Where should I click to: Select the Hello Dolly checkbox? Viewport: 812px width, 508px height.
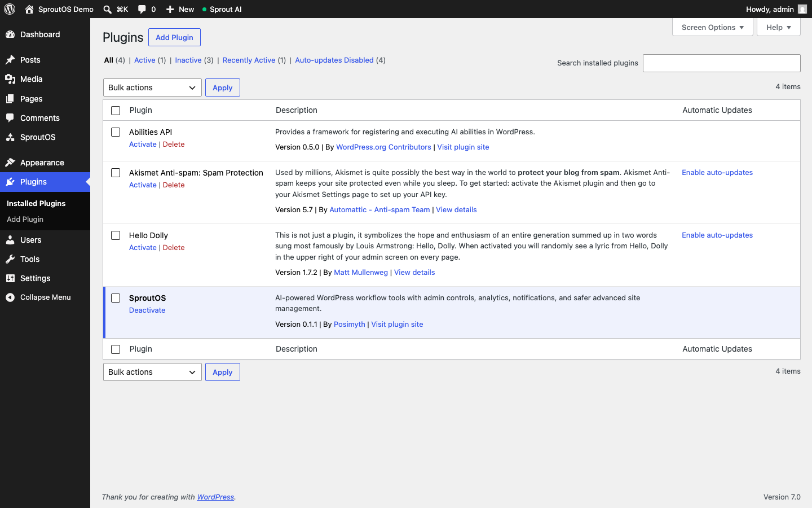pyautogui.click(x=116, y=235)
